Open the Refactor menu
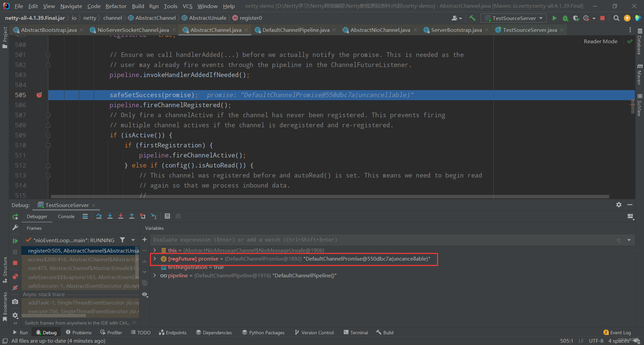 tap(116, 6)
